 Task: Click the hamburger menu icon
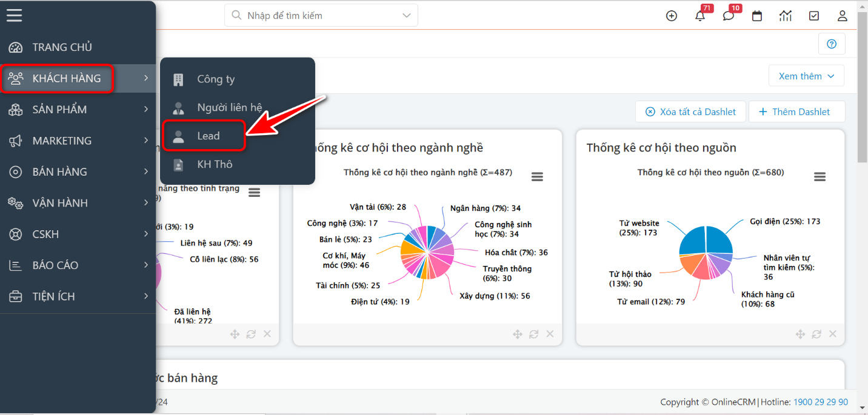tap(15, 15)
